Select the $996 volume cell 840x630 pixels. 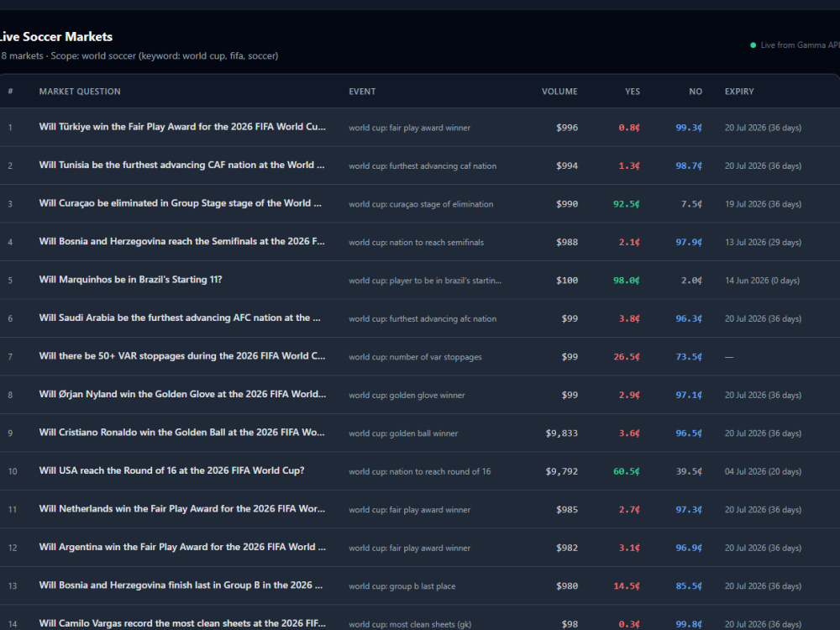(567, 128)
